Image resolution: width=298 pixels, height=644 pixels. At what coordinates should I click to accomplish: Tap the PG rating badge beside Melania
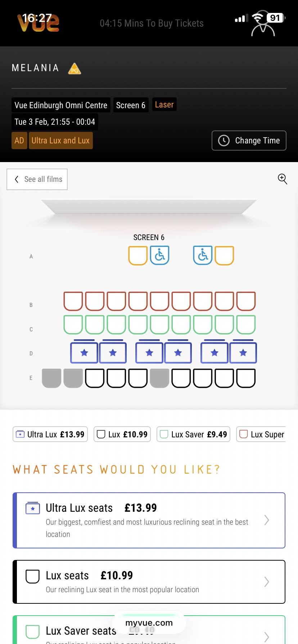74,69
